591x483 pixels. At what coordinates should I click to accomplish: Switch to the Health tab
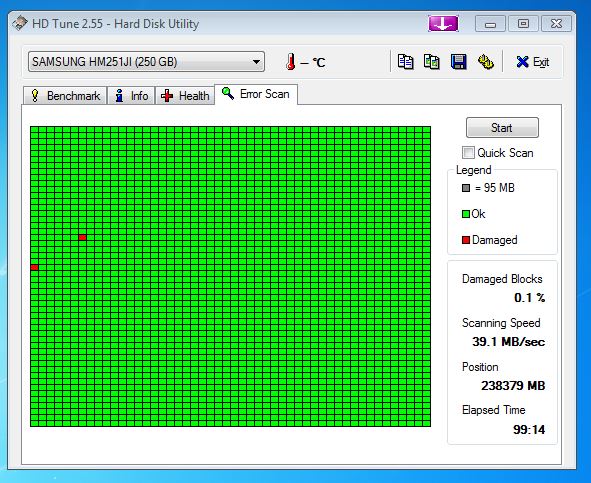click(185, 96)
